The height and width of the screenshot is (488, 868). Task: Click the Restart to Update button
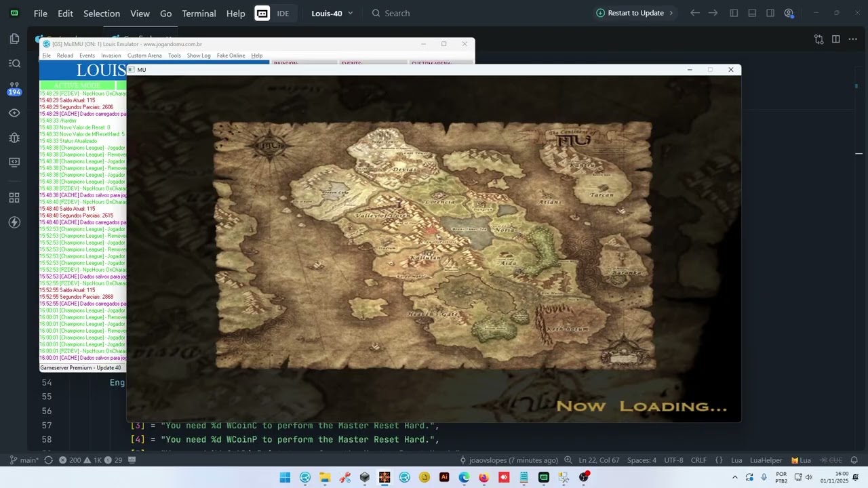(x=635, y=13)
